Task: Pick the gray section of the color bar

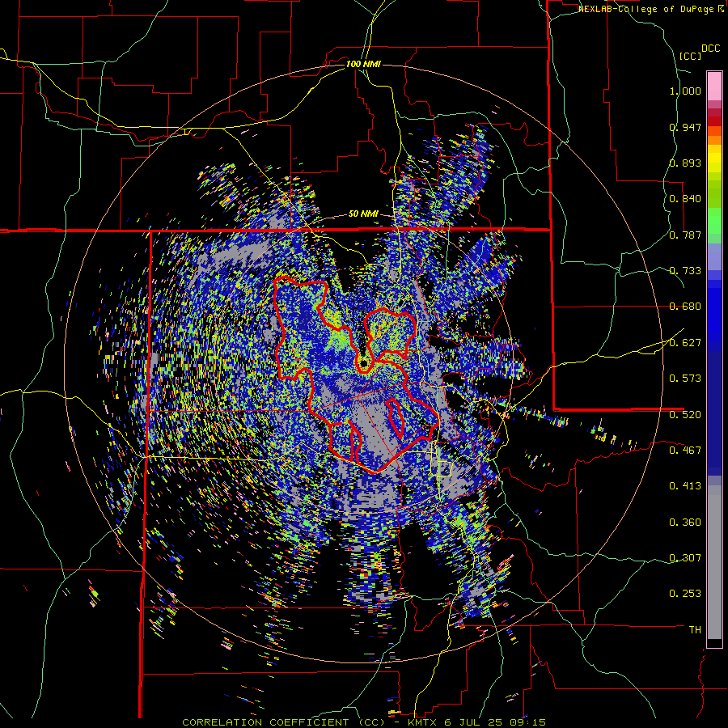Action: (714, 562)
